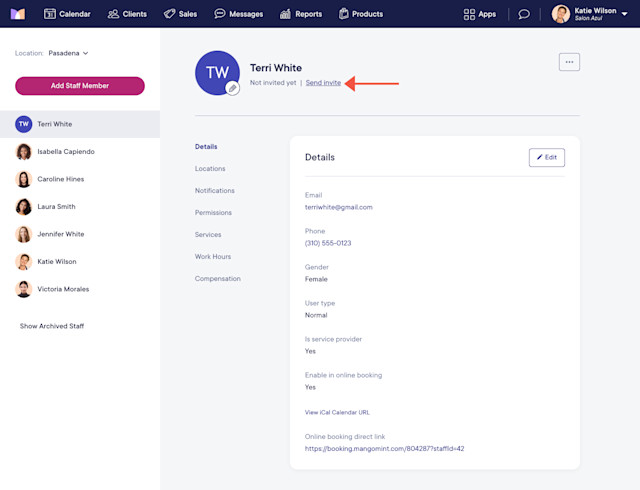Change the Pasadena location dropdown
This screenshot has height=490, width=640.
click(x=68, y=53)
